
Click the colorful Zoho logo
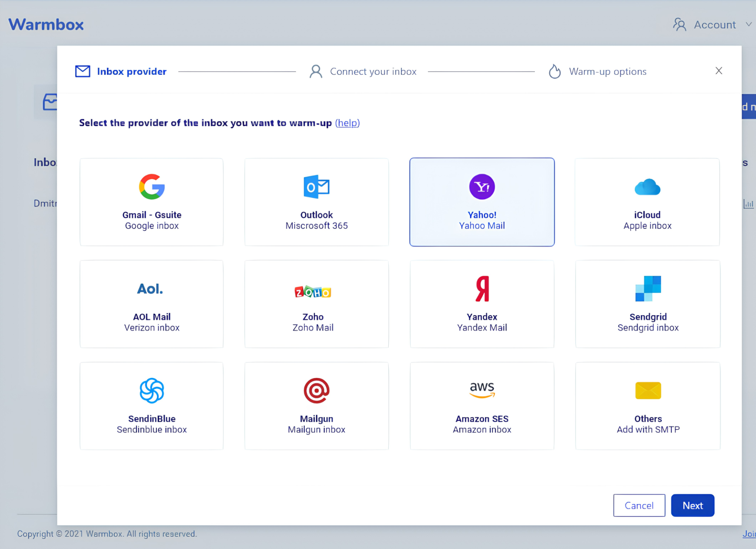pyautogui.click(x=313, y=292)
